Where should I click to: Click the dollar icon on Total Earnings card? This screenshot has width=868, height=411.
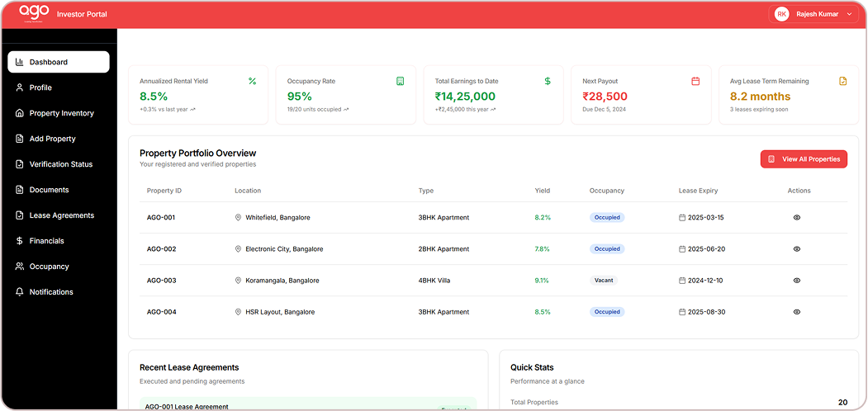(x=548, y=81)
